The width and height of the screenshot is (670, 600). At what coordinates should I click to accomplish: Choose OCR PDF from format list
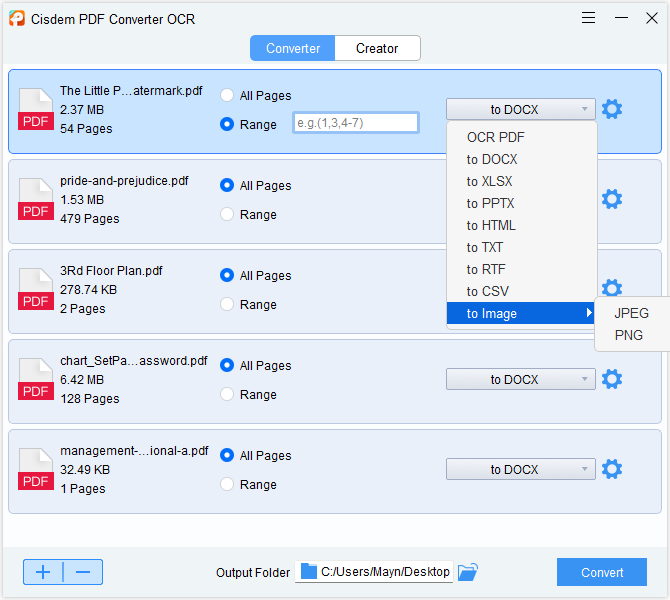(521, 137)
